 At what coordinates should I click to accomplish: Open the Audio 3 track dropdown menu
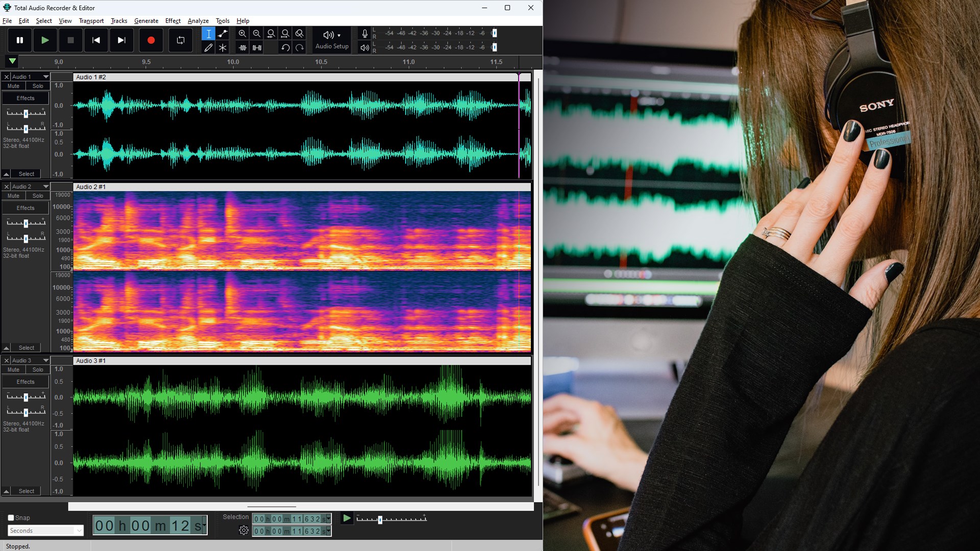pos(45,360)
